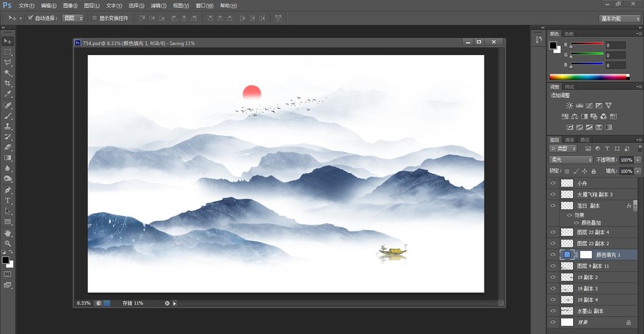The height and width of the screenshot is (334, 644).
Task: Open the 窗口(W) menu
Action: [x=205, y=6]
